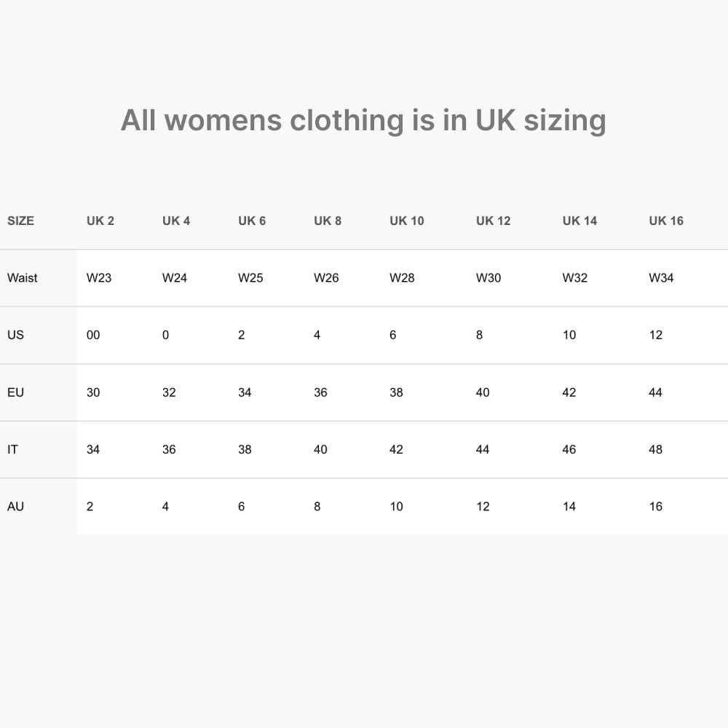Click the Waist row label
This screenshot has height=728, width=728.
coord(23,277)
